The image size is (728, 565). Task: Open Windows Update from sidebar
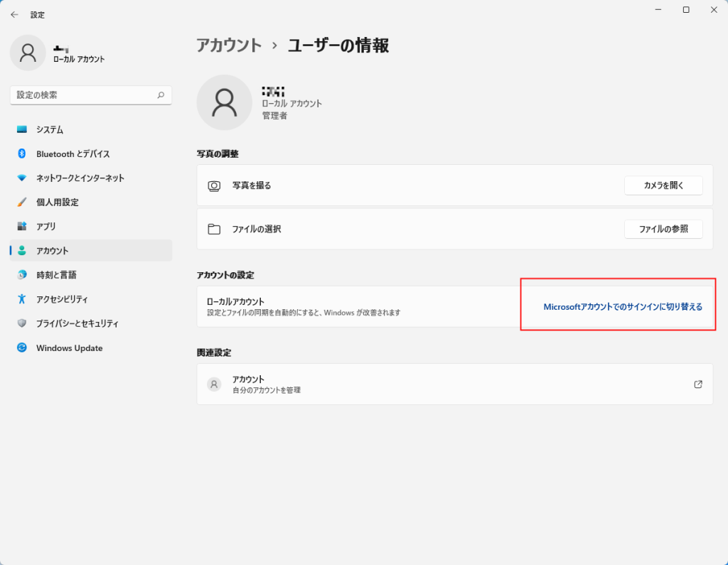click(x=69, y=348)
